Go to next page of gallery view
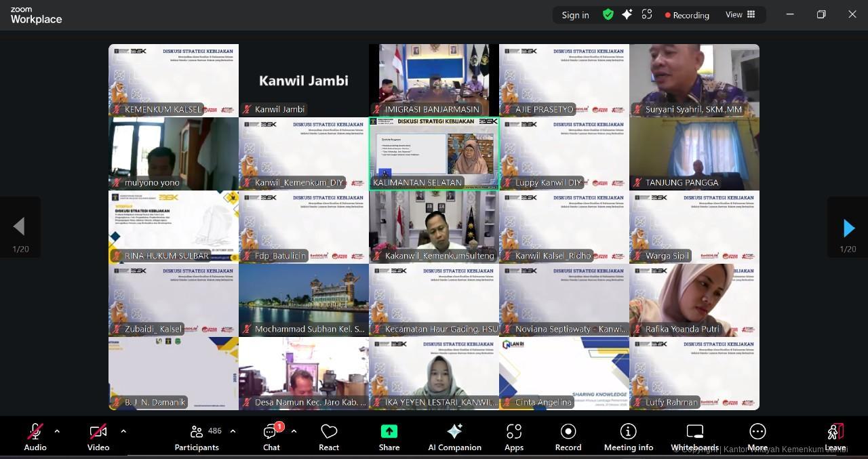Viewport: 868px width, 459px height. coord(848,228)
